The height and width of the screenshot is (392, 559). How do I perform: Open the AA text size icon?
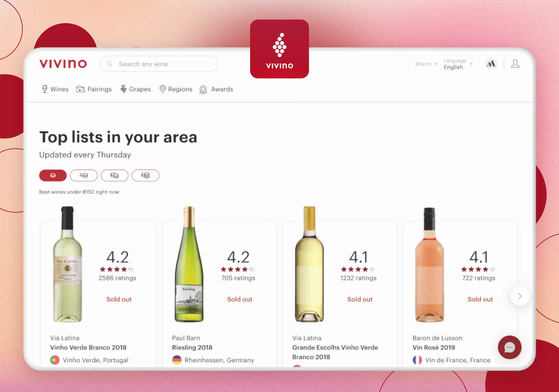pyautogui.click(x=491, y=64)
